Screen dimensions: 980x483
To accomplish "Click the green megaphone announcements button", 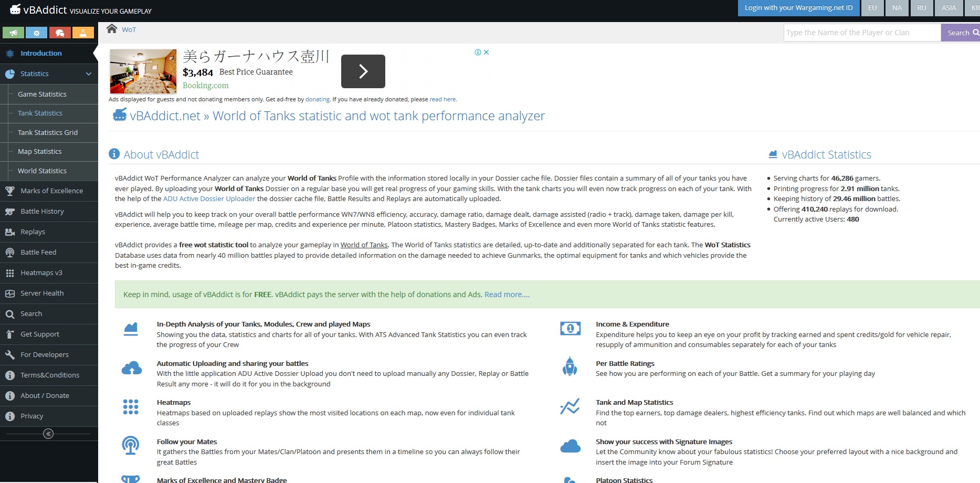I will tap(13, 33).
